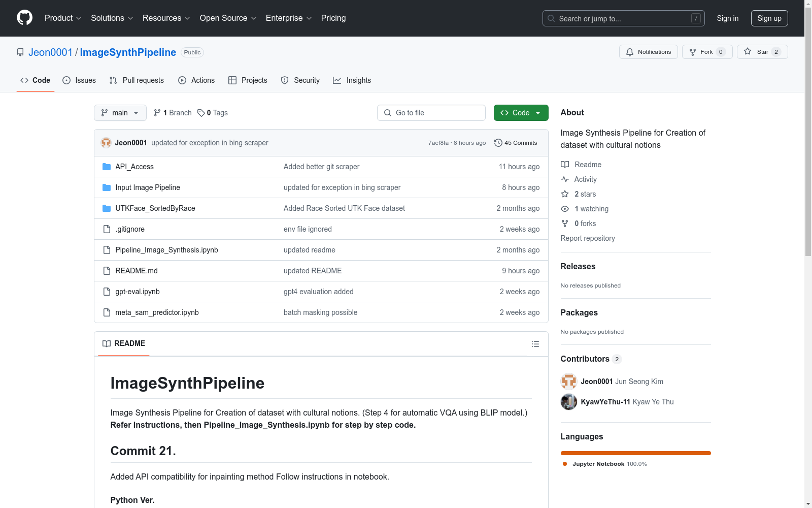Image resolution: width=812 pixels, height=508 pixels.
Task: Click the Pipeline_Image_Synthesis.ipynb file icon
Action: coord(107,250)
